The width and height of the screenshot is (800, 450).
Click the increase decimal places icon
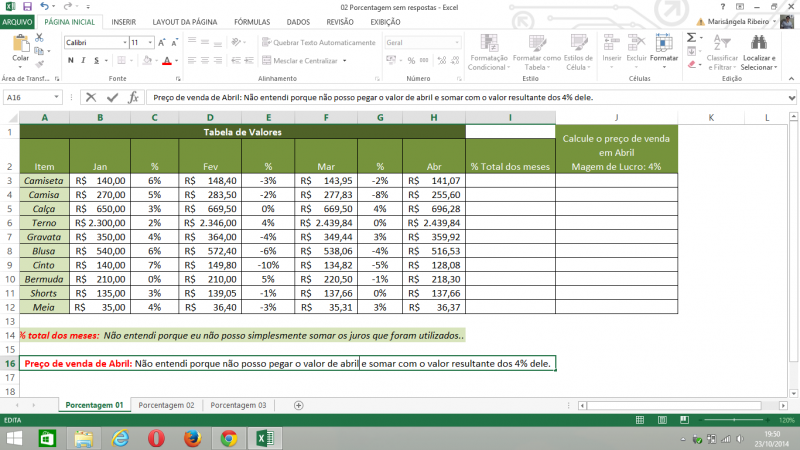(442, 60)
